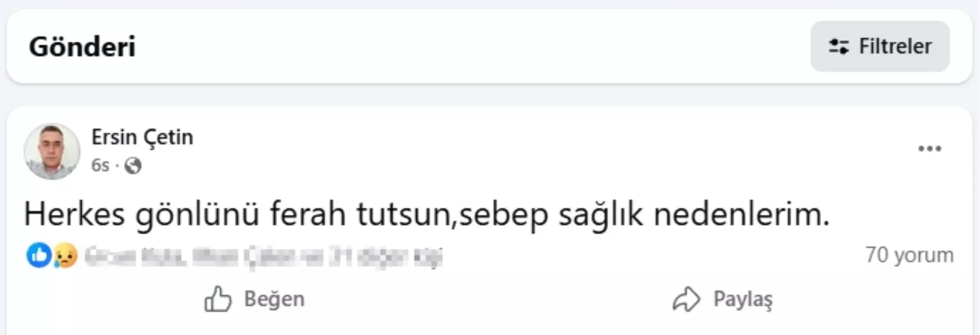Click the blue like reaction icon
980x335 pixels.
39,256
